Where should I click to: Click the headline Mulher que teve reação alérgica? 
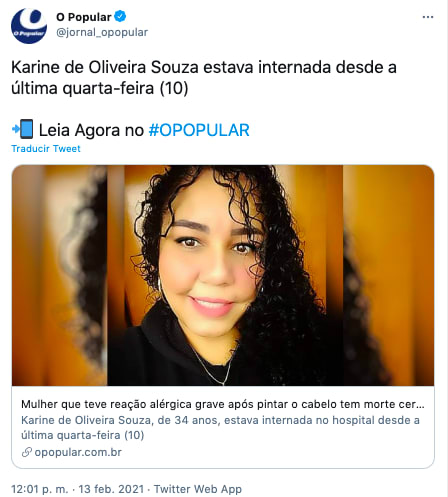coord(223,404)
